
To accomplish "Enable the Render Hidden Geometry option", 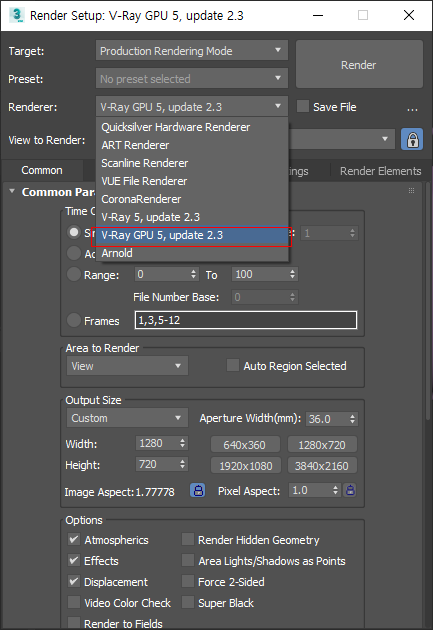I will tap(188, 539).
